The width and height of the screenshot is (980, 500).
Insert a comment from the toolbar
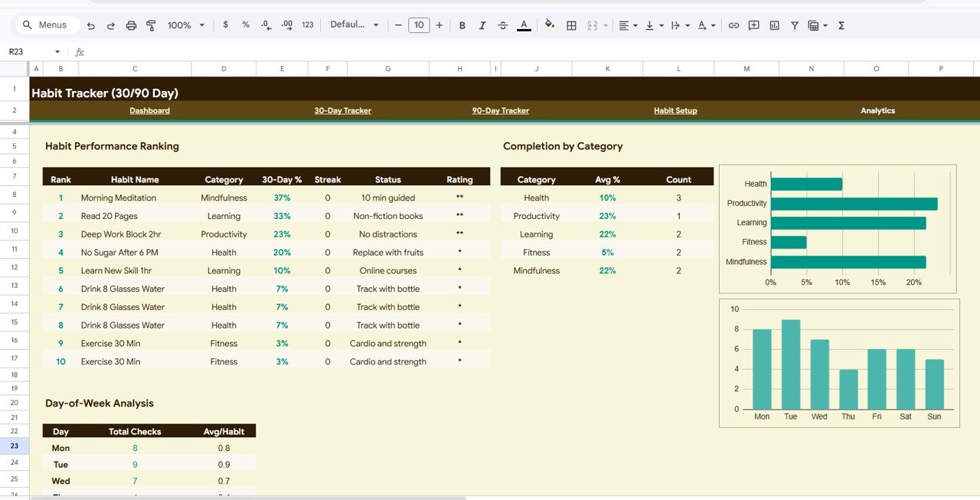pos(753,25)
